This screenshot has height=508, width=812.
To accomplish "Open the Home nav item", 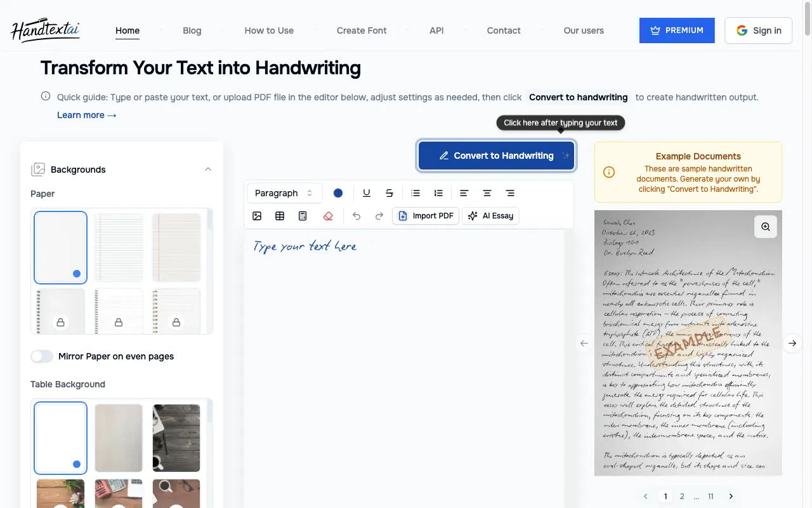I will (128, 30).
